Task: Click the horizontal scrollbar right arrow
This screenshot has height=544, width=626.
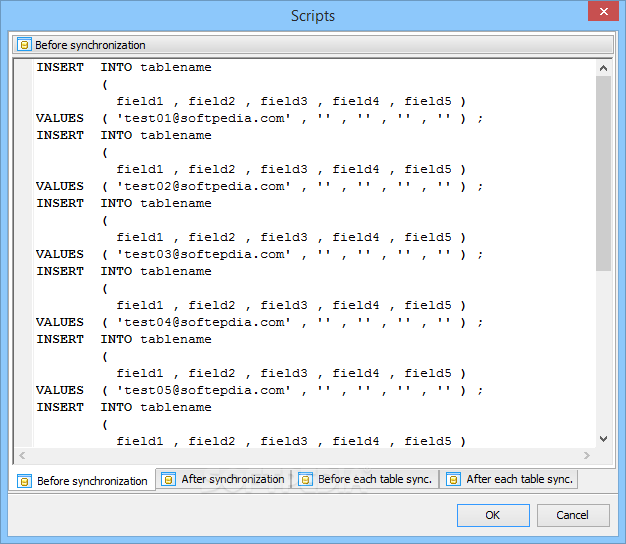Action: tap(586, 455)
